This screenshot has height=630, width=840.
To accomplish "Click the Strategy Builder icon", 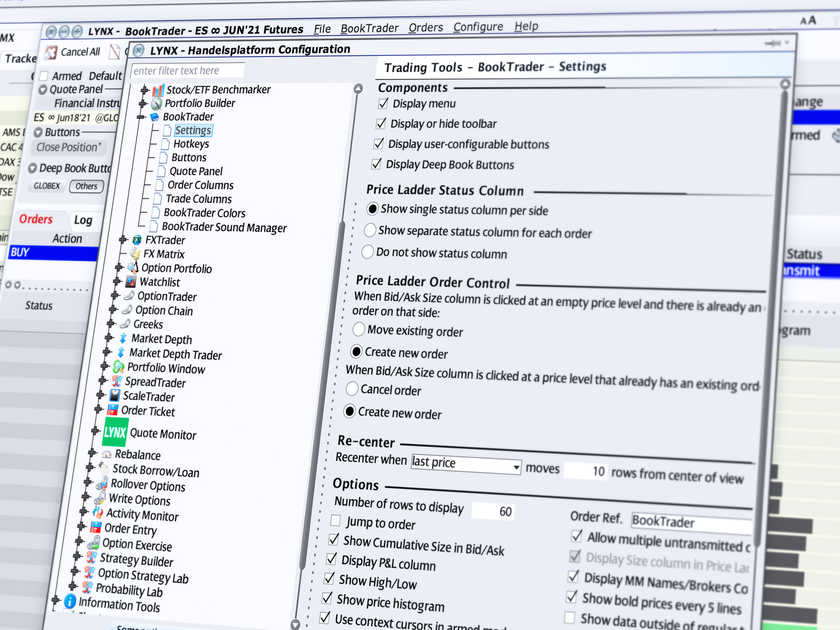I will 91,557.
